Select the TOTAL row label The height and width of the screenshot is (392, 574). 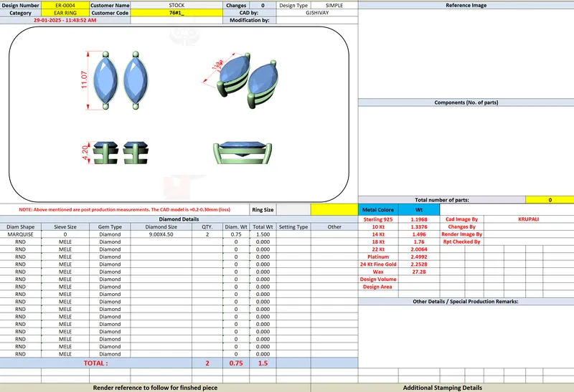click(x=96, y=363)
